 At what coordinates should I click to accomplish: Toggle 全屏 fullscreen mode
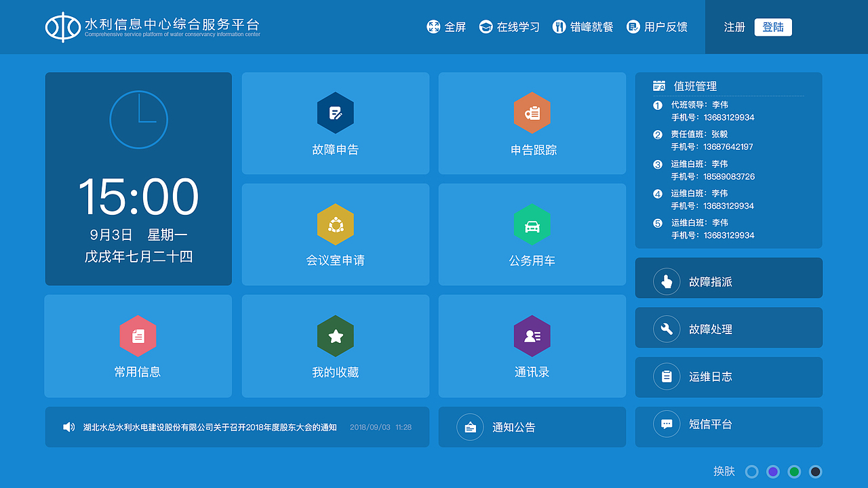[x=446, y=27]
